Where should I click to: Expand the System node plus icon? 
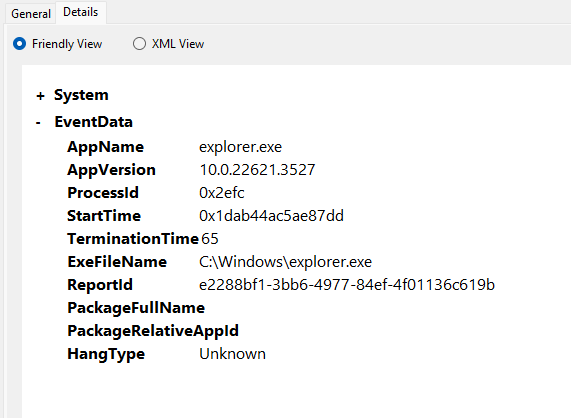[x=40, y=96]
